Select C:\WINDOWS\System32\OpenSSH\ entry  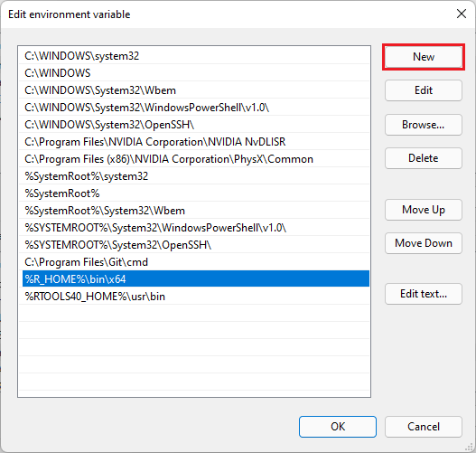[x=194, y=125]
